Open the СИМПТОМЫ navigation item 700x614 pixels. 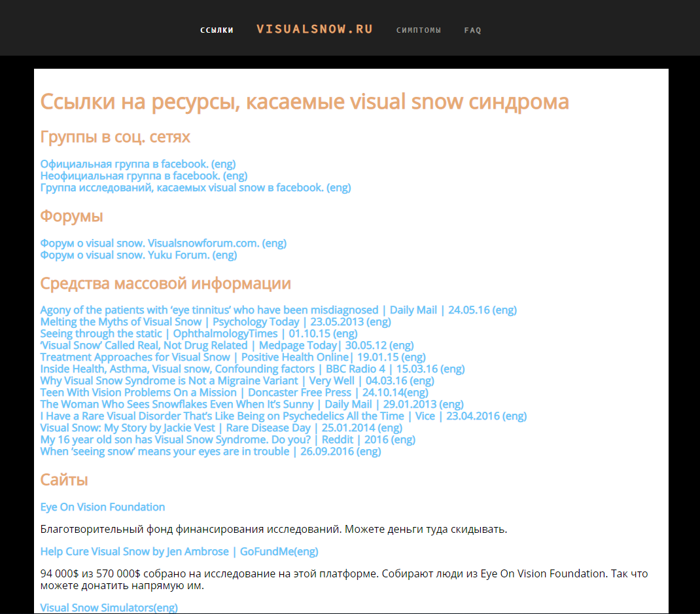418,30
